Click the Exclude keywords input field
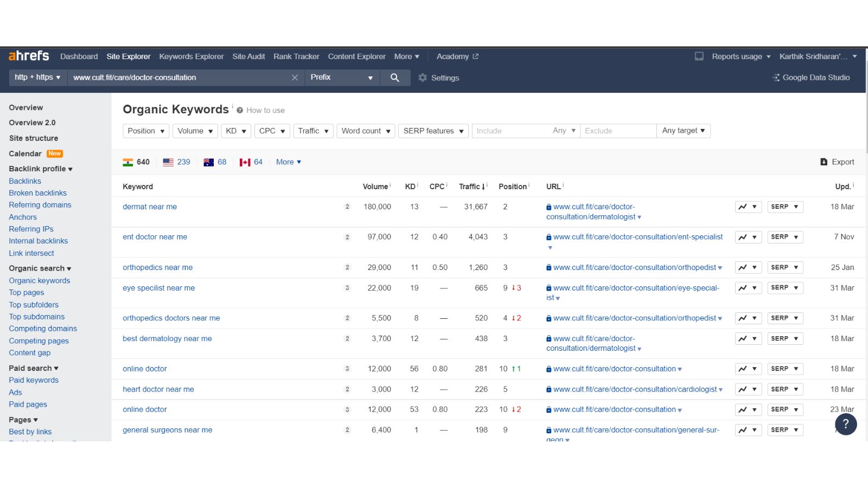This screenshot has height=488, width=868. [x=618, y=131]
